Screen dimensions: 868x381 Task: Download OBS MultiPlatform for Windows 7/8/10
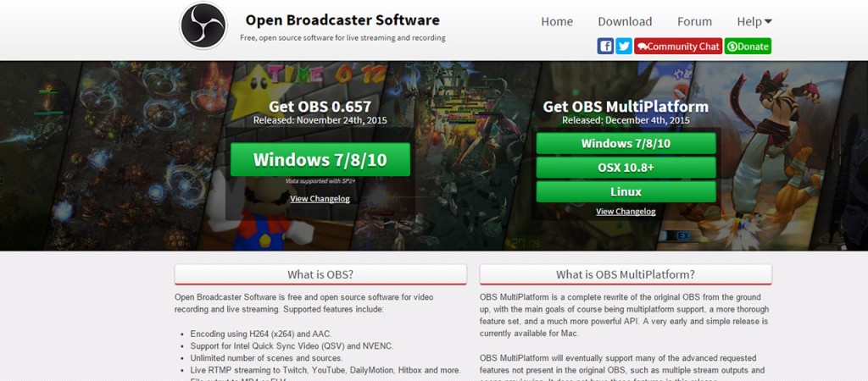[x=626, y=144]
